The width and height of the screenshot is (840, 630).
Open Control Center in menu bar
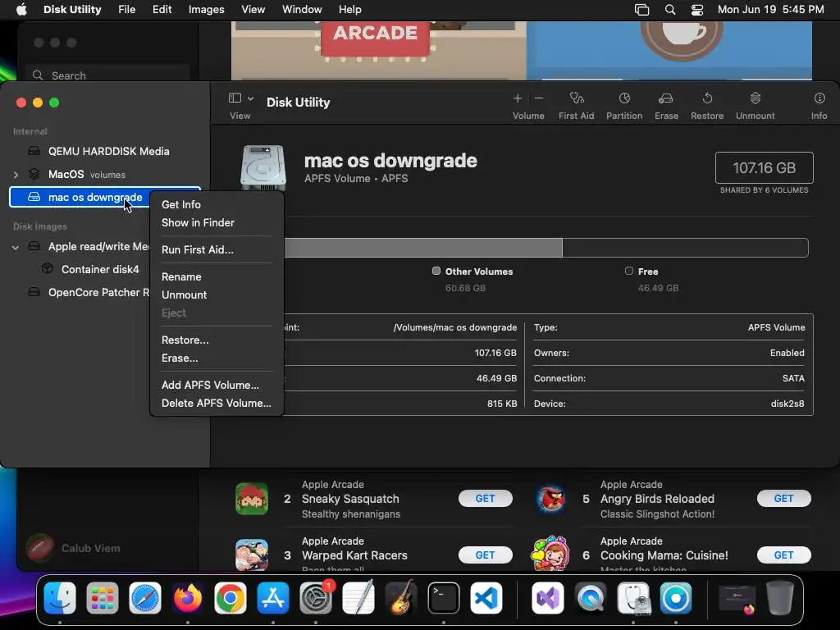pyautogui.click(x=697, y=10)
